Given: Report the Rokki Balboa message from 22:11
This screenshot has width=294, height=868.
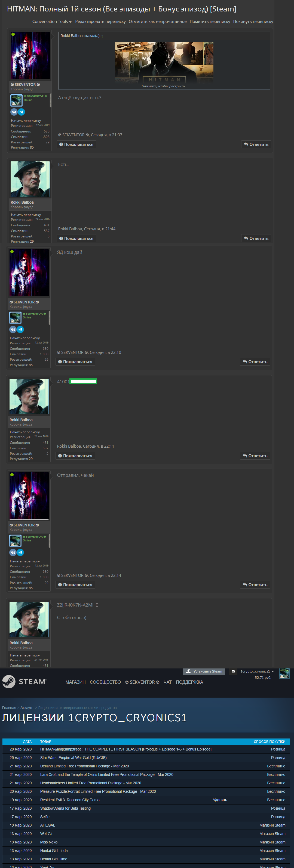Looking at the screenshot, I should click(x=75, y=456).
